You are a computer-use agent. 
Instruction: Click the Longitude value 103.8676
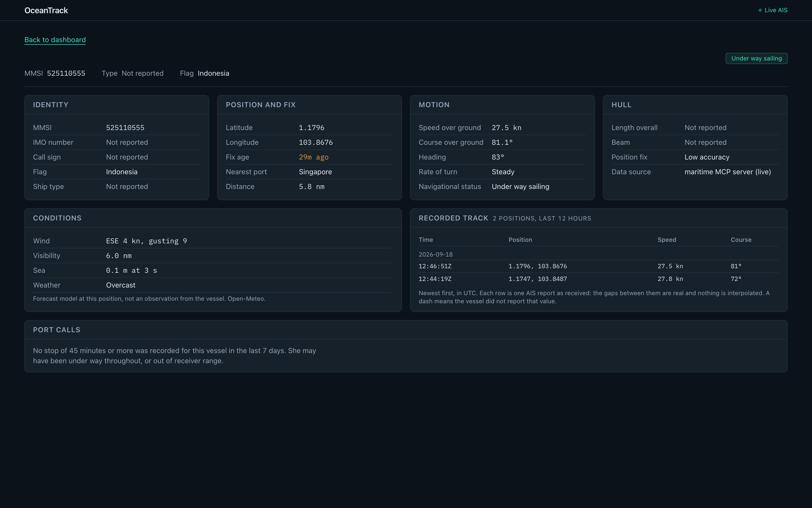[316, 142]
